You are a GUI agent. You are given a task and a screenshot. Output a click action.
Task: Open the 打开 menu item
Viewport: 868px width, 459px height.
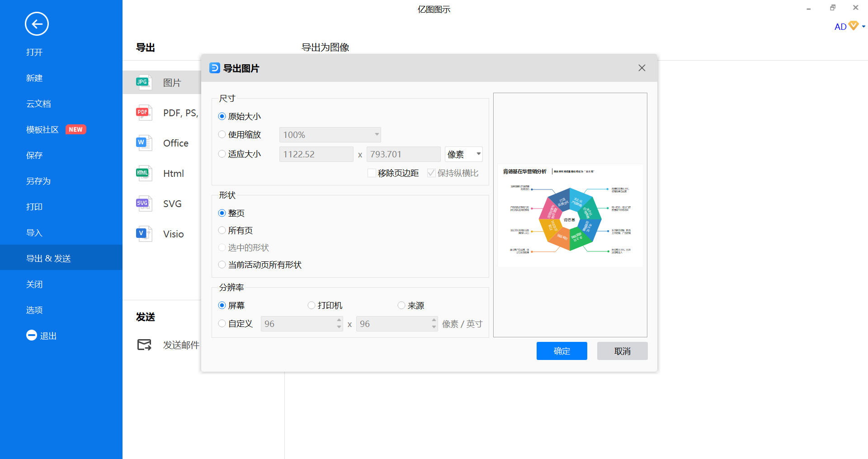point(34,52)
